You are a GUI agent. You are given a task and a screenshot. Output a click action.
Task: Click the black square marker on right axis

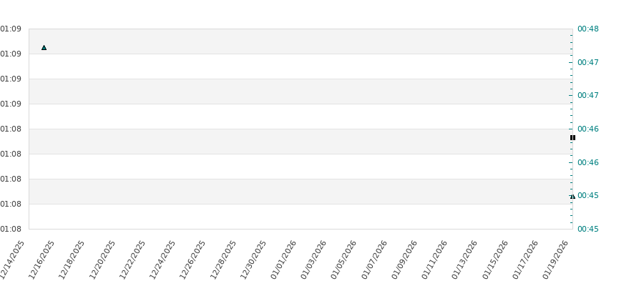pyautogui.click(x=572, y=137)
